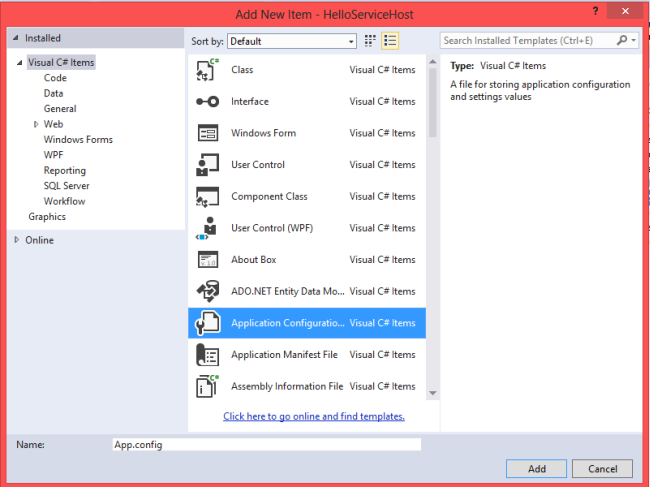
Task: Expand the Web tree node
Action: [36, 124]
